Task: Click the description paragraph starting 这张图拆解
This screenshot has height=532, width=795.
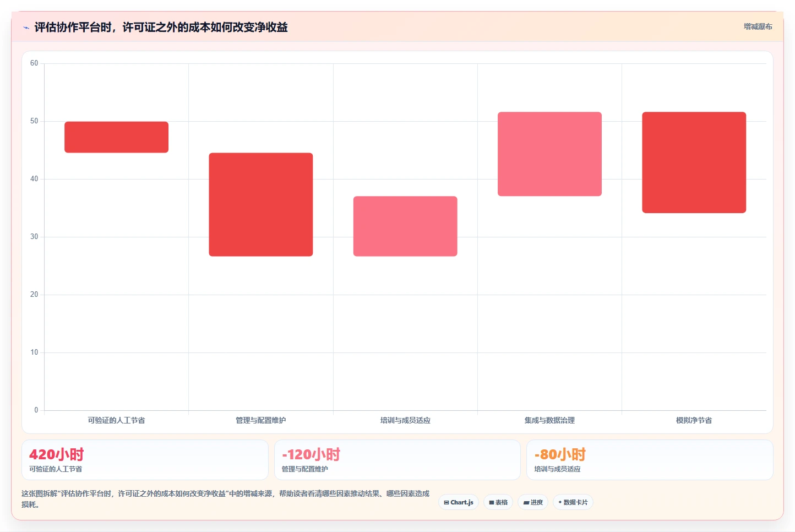Action: click(x=225, y=499)
